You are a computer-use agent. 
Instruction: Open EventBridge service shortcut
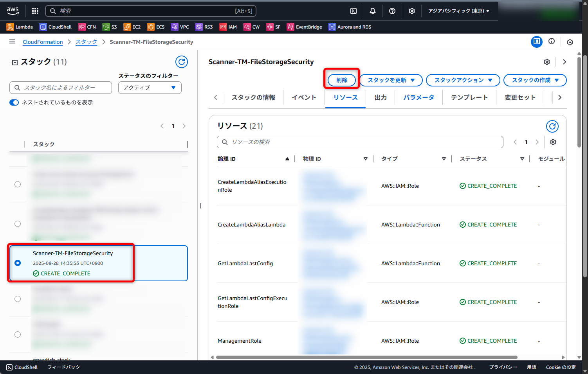tap(304, 27)
